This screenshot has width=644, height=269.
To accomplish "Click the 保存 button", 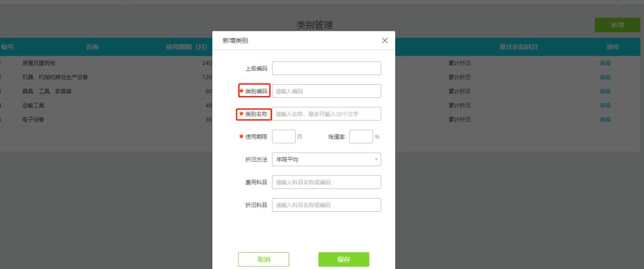I will (x=343, y=259).
